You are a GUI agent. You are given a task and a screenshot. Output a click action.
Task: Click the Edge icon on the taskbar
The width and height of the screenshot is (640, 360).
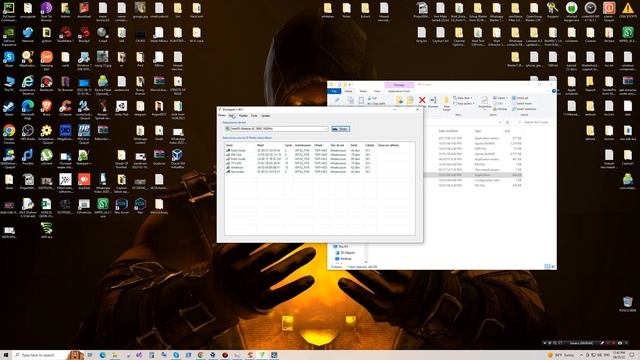(x=102, y=355)
